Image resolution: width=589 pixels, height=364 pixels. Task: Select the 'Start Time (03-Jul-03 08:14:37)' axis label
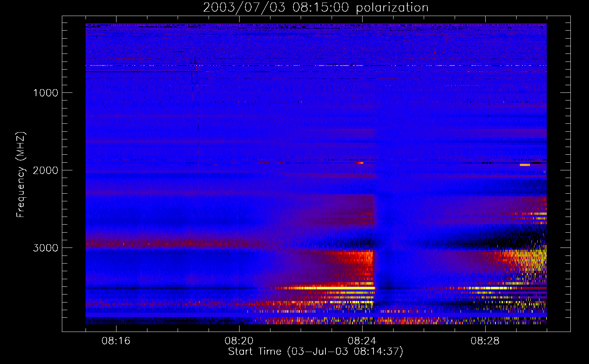pos(316,352)
